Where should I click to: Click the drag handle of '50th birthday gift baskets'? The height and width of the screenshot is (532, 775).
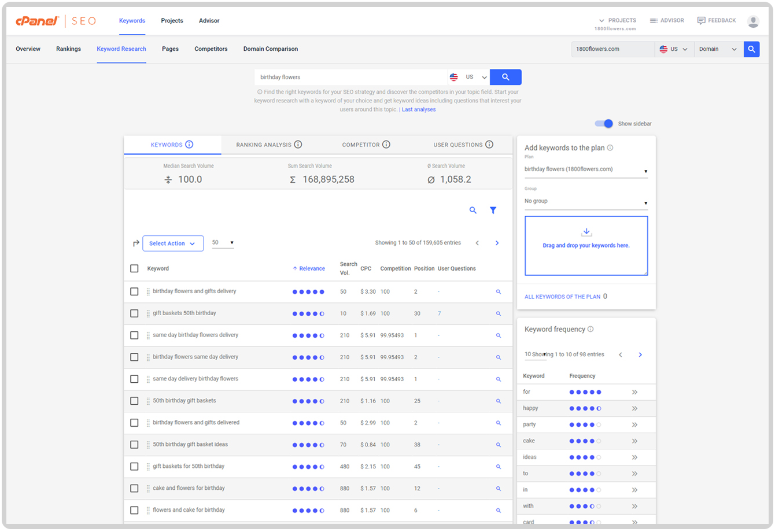(x=148, y=401)
